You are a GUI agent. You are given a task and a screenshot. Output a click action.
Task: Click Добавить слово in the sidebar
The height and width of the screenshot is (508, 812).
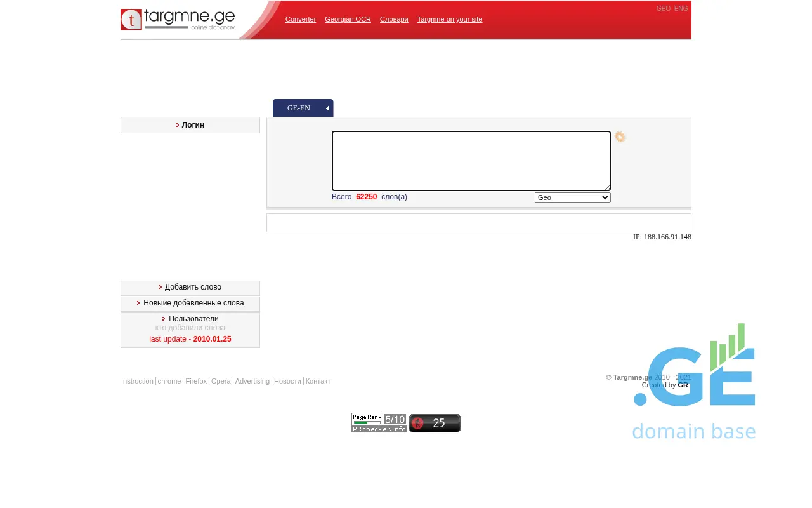[x=193, y=287]
